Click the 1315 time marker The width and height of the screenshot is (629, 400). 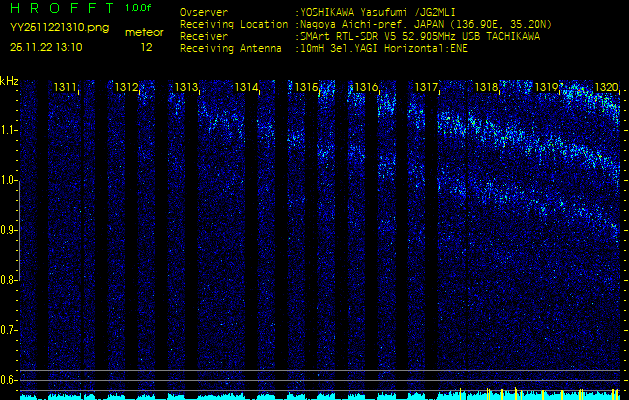tap(306, 88)
